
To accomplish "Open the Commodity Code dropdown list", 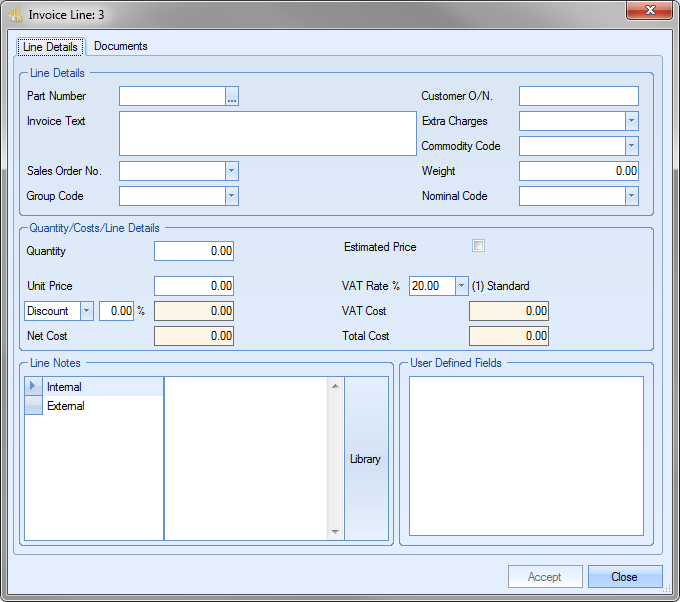I will tap(631, 146).
